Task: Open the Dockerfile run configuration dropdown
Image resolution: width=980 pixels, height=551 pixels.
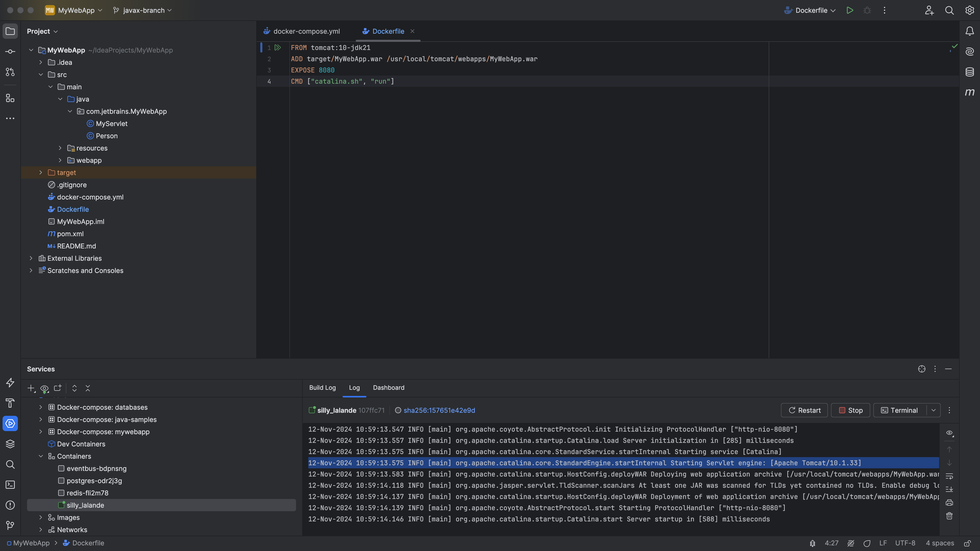Action: click(x=833, y=10)
